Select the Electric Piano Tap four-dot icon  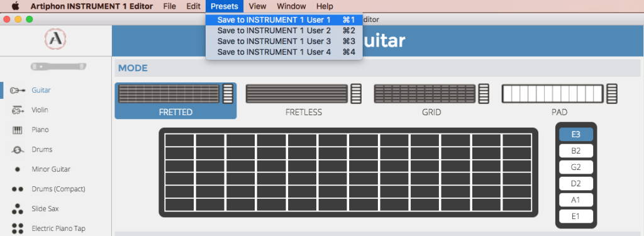point(17,228)
